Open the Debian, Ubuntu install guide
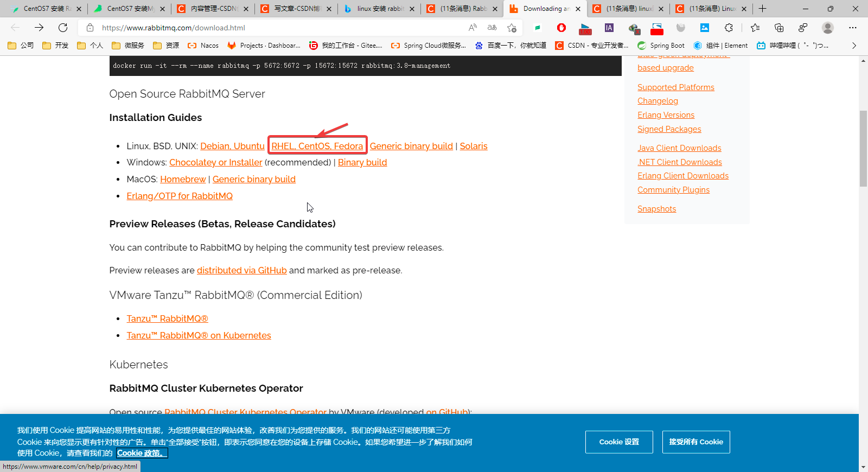The height and width of the screenshot is (472, 868). pyautogui.click(x=232, y=146)
